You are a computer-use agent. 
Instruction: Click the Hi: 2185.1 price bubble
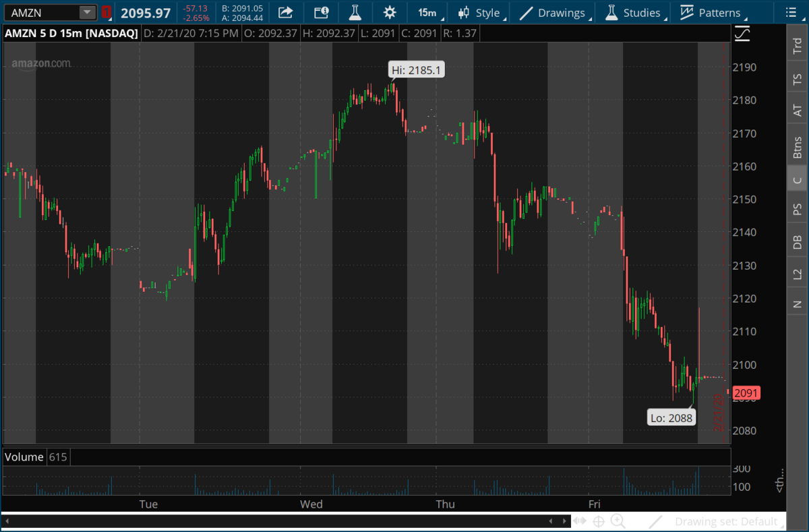[417, 69]
